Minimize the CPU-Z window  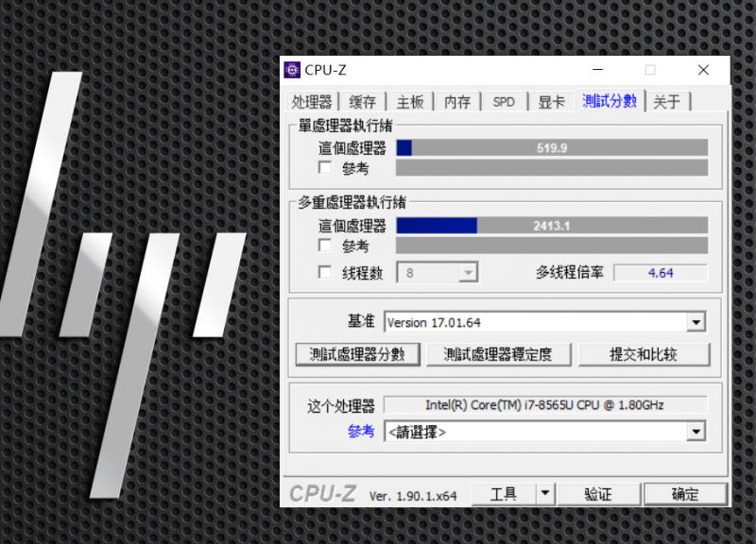click(x=598, y=70)
